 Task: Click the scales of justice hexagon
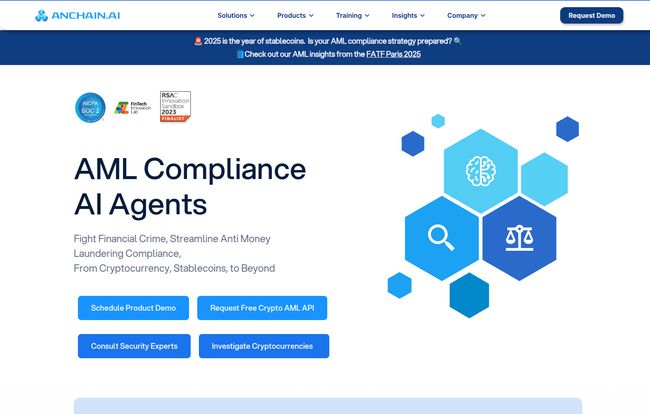(519, 238)
